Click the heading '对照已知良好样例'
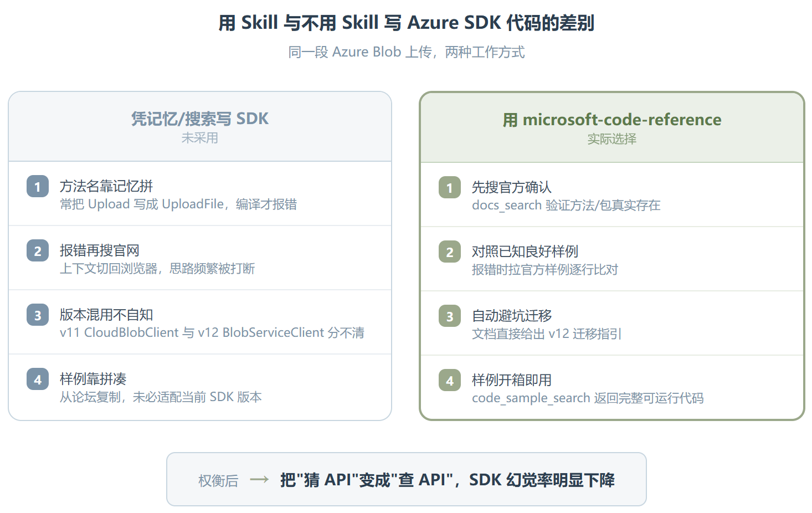The image size is (812, 513). pyautogui.click(x=525, y=252)
